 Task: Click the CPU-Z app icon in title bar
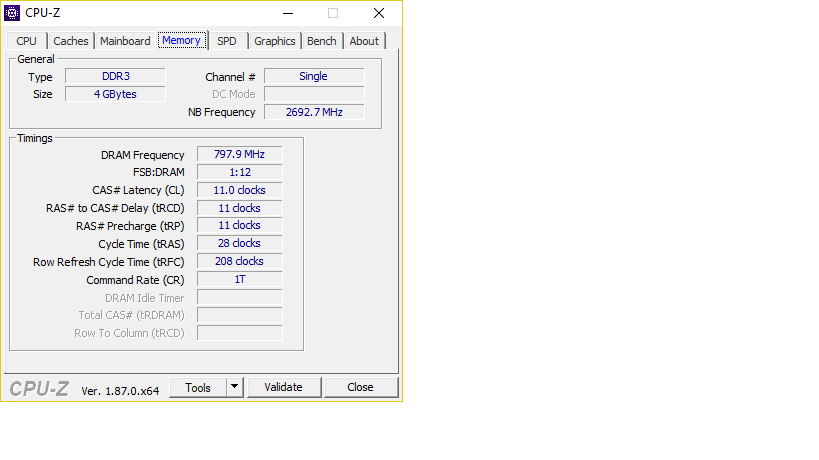tap(12, 13)
